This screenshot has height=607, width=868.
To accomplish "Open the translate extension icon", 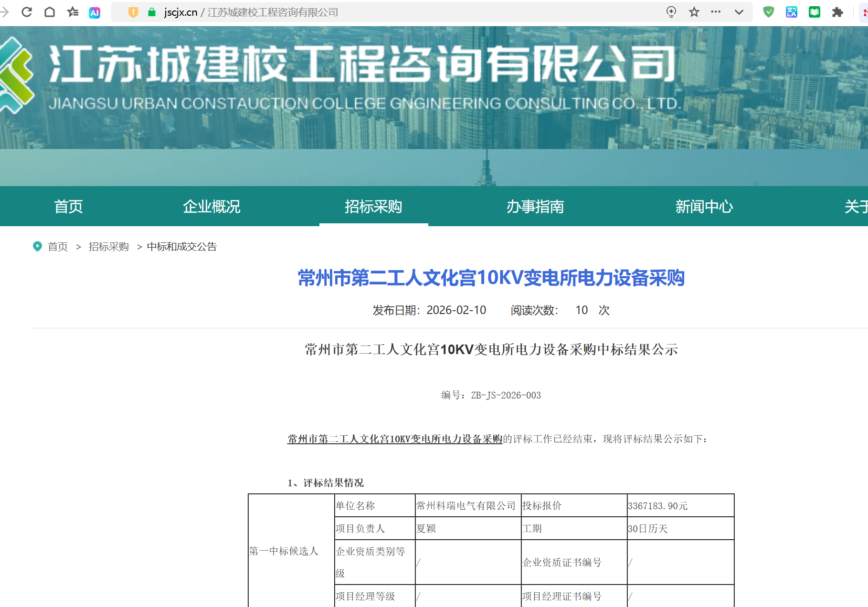I will [791, 12].
